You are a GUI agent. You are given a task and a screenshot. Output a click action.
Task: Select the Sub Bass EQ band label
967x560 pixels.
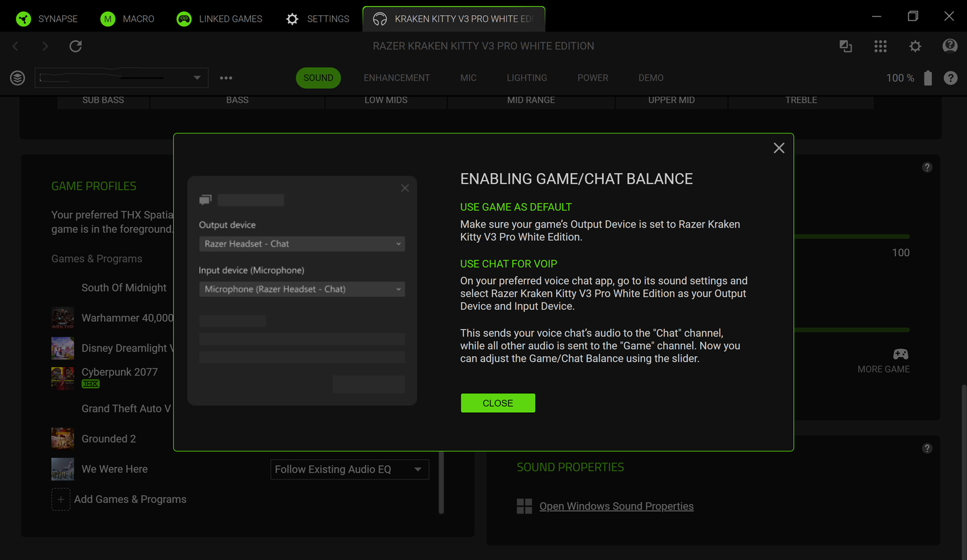(x=103, y=100)
